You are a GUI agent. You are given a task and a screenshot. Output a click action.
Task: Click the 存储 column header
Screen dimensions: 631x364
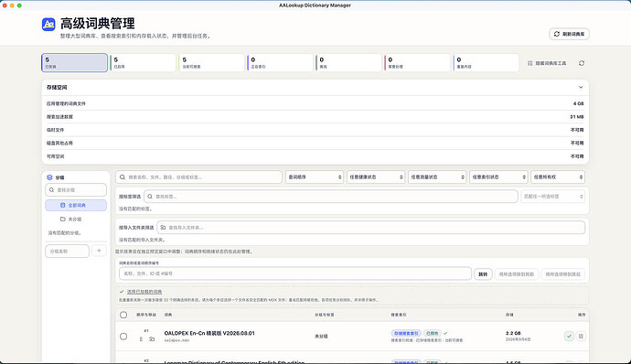[509, 315]
